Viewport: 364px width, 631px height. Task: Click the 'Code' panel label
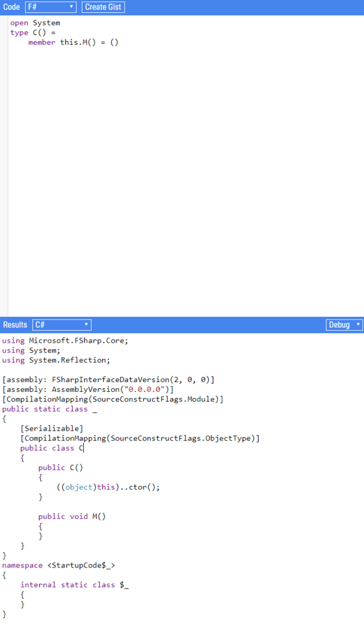[12, 7]
